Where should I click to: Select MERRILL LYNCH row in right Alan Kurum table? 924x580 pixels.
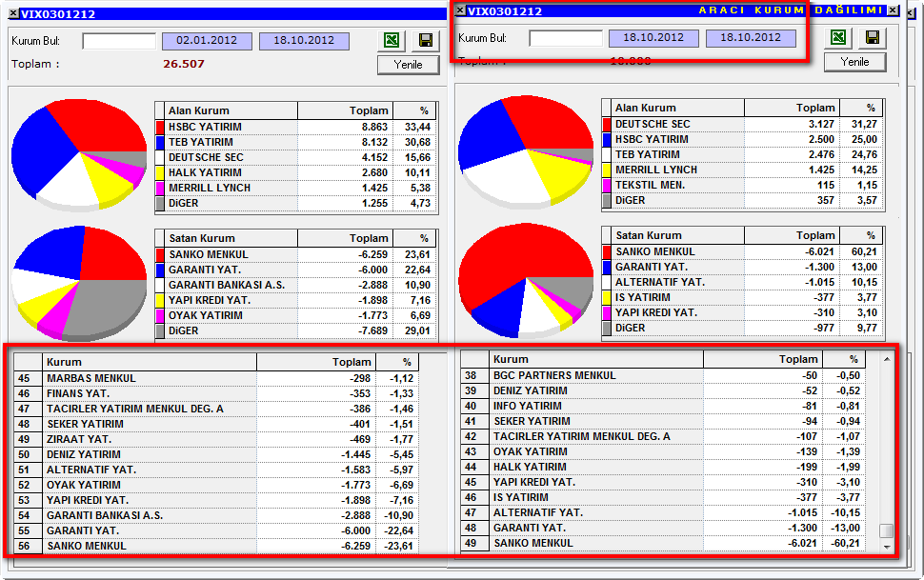pos(743,170)
